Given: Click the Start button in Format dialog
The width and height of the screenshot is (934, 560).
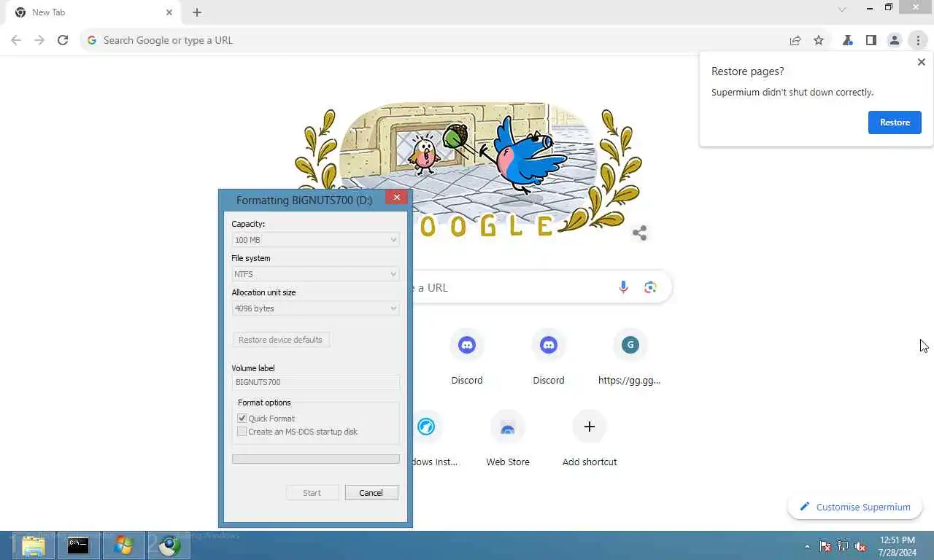Looking at the screenshot, I should click(x=312, y=493).
